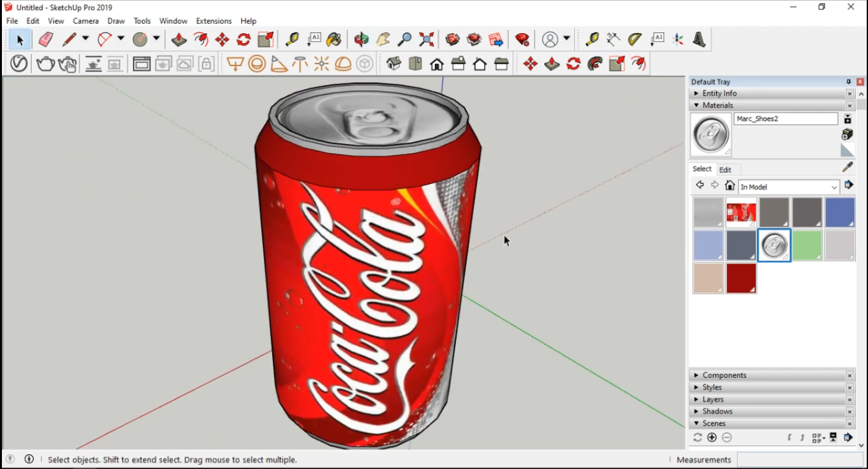
Task: Click Tape Measure tool beside Scale
Action: (x=292, y=40)
